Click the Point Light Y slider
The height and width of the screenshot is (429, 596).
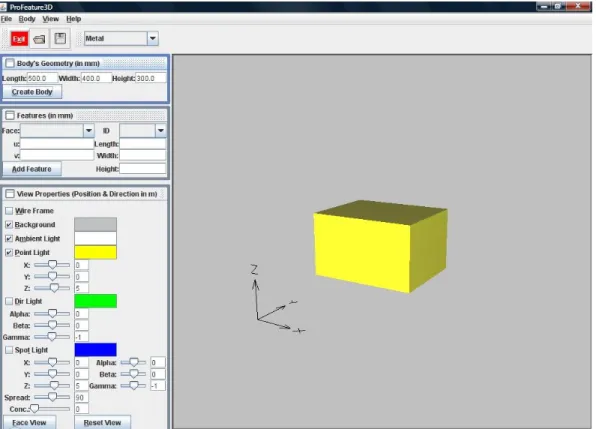point(52,276)
